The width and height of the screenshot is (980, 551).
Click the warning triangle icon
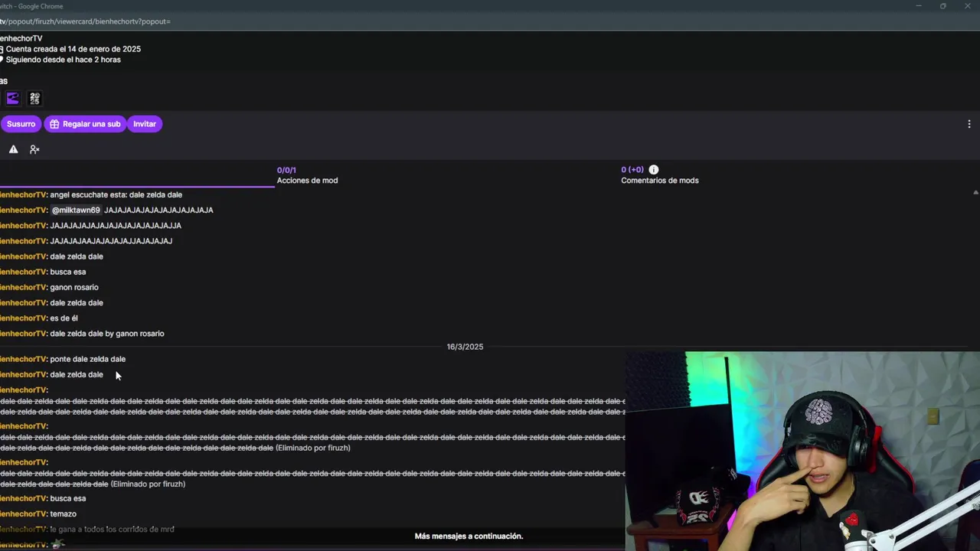click(x=13, y=149)
